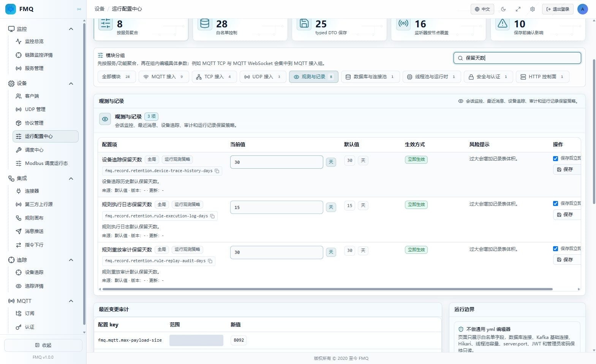Screen dimensions: 596x364
Task: Save the 规则执行日志保留天数 setting
Action: (x=567, y=215)
